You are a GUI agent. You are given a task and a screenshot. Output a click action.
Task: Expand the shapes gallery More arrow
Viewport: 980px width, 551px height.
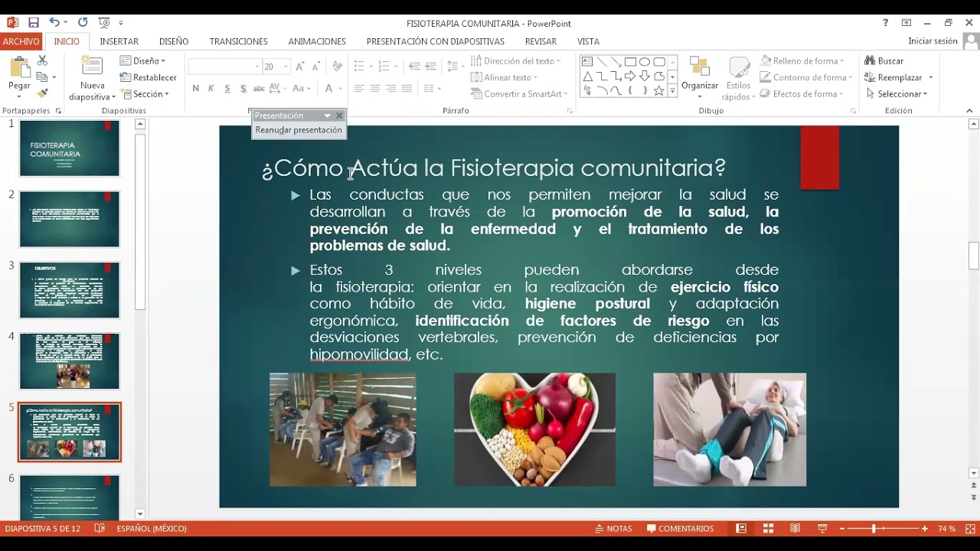point(672,91)
